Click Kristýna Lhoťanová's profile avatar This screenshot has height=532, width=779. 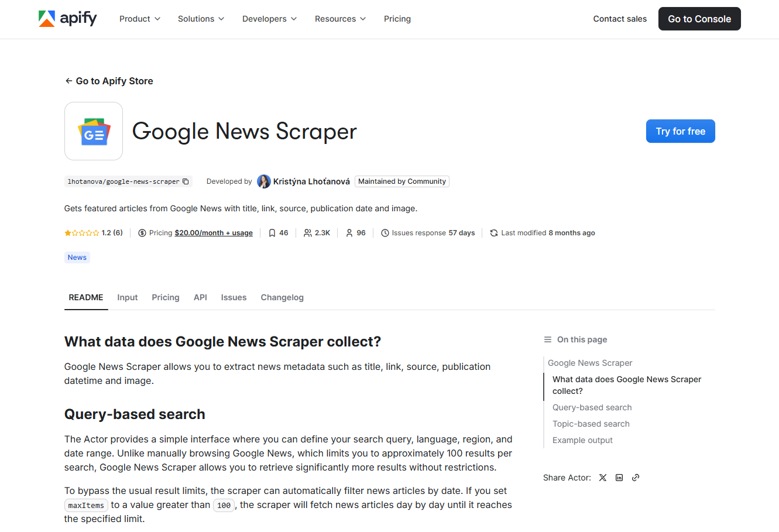tap(264, 181)
